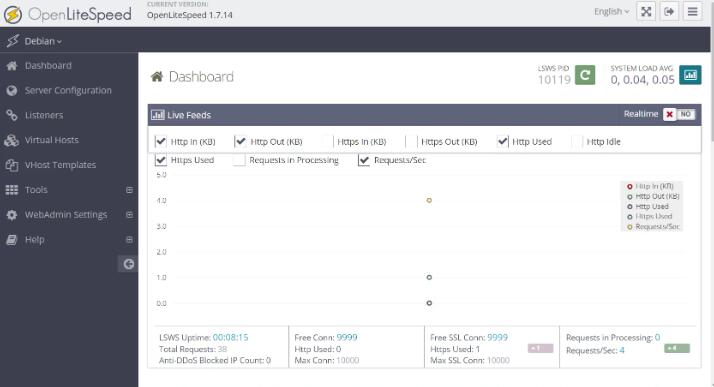
Task: Open the hamburger menu icon
Action: (693, 11)
